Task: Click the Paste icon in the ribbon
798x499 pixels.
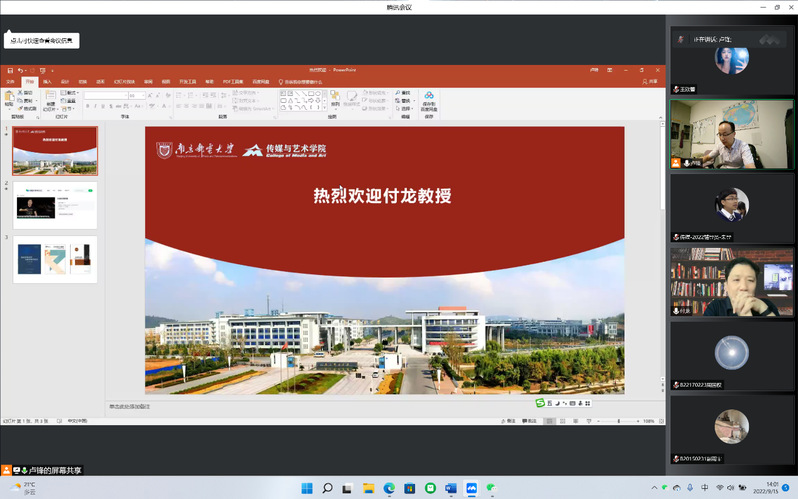Action: [8, 98]
